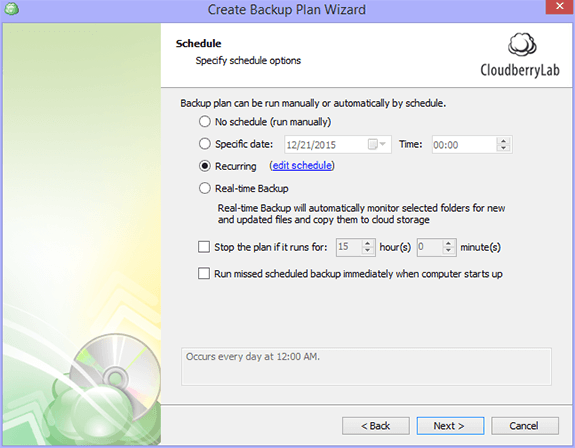
Task: Select No schedule (run manually) option
Action: click(x=205, y=122)
